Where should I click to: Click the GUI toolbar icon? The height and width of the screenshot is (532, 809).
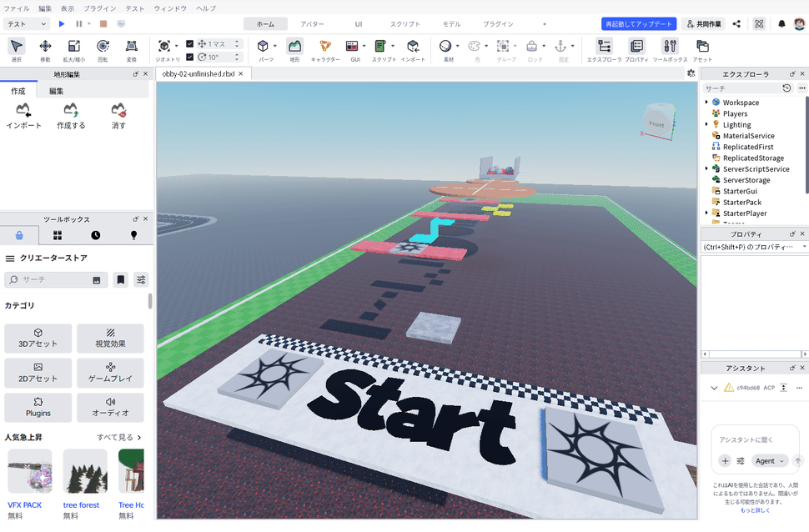(352, 46)
